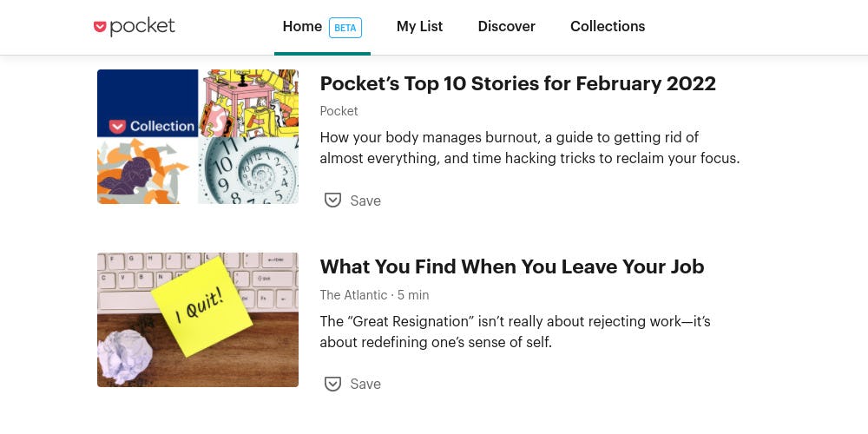Viewport: 868px width, 434px height.
Task: Go to the Collections tab
Action: coord(608,27)
